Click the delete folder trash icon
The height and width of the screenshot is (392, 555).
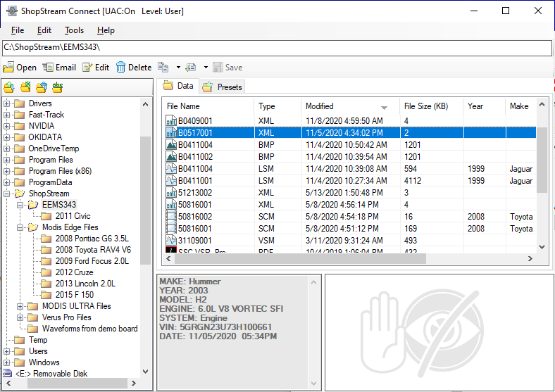(x=42, y=87)
